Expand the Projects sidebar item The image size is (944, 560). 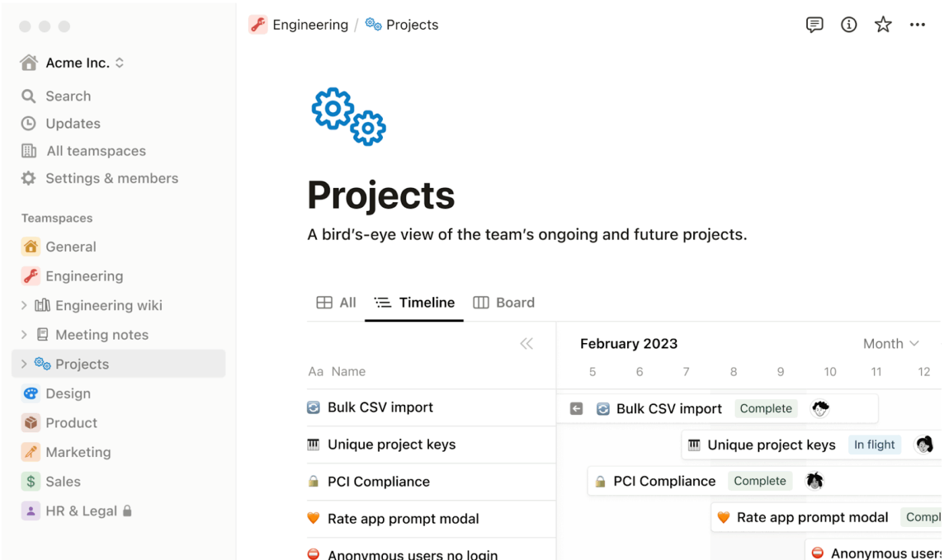coord(24,364)
